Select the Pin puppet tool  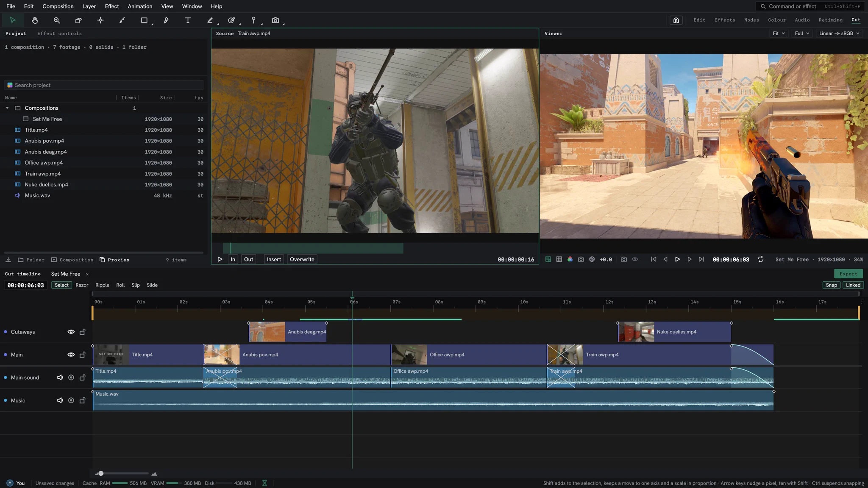(253, 20)
